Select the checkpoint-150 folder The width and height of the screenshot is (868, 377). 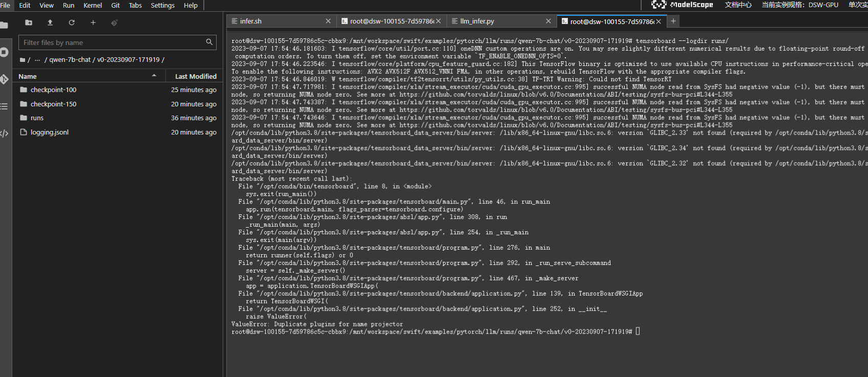[117, 104]
